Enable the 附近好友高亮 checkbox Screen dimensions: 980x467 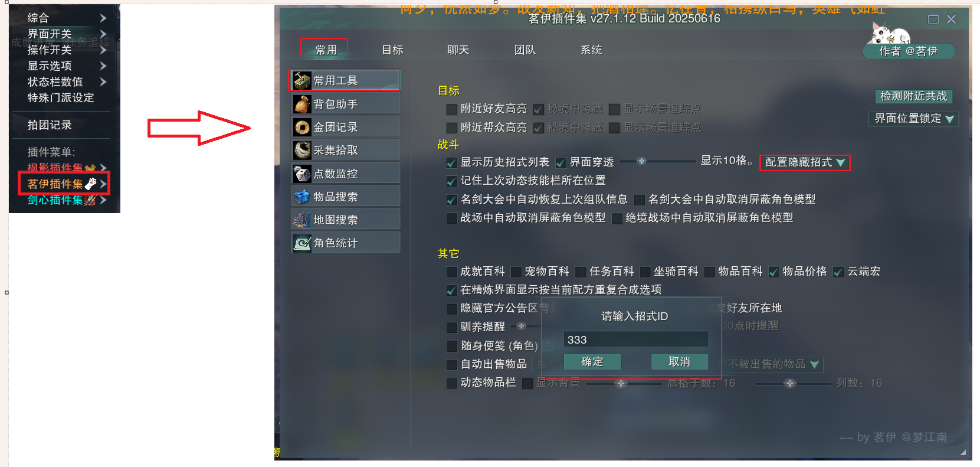tap(451, 109)
